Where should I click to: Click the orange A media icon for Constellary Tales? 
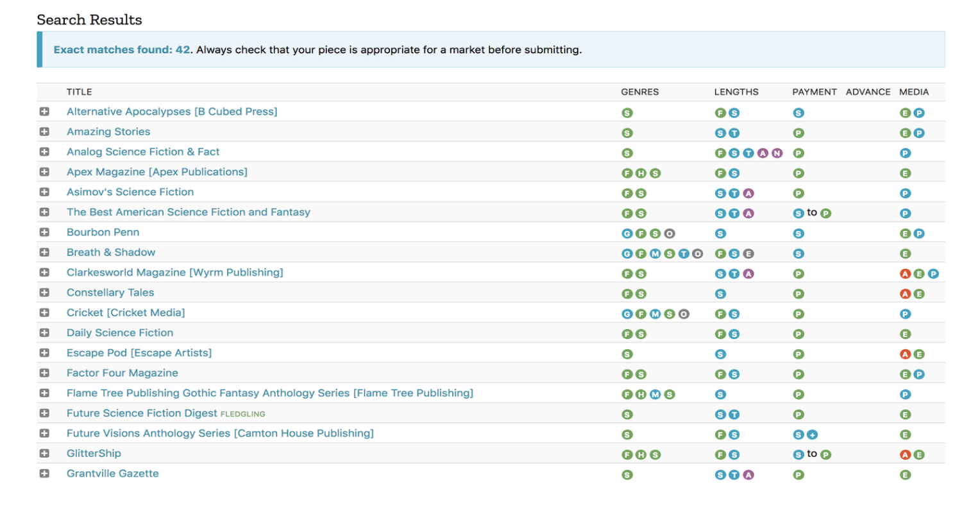pos(905,294)
